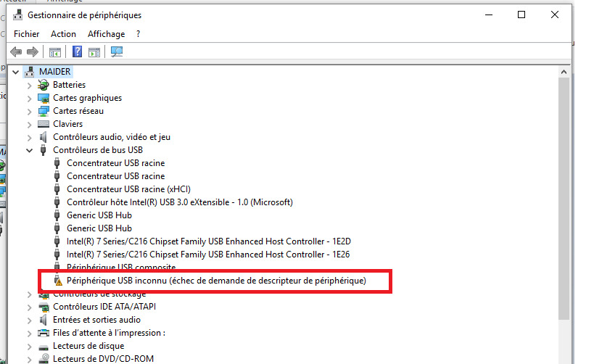Screen dimensions: 594x364
Task: Click the Contrôleur hôte Intel USB 3.0 icon
Action: point(57,202)
